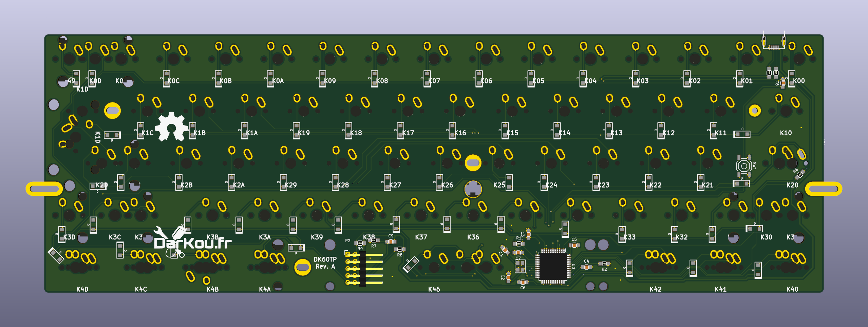
Task: Select the K18 silkscreen label
Action: (356, 133)
